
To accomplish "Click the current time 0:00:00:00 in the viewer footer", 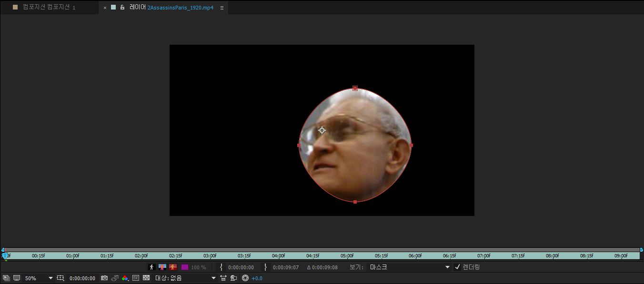I will click(x=82, y=278).
